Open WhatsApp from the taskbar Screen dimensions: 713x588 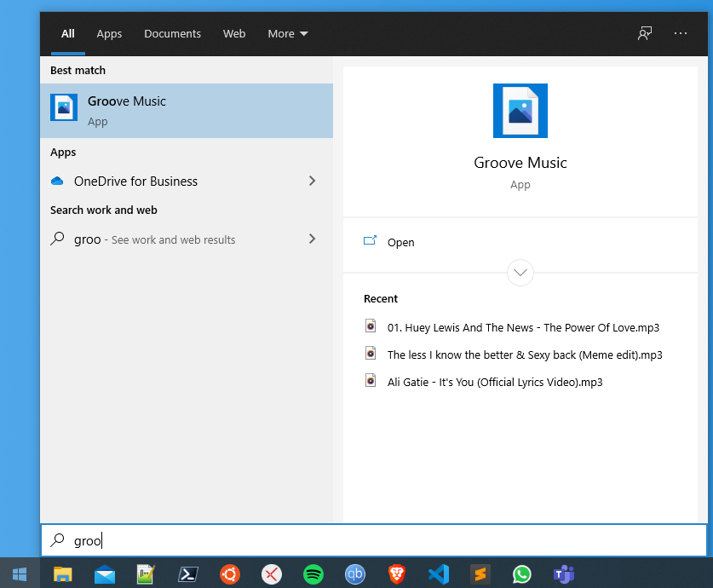(521, 574)
